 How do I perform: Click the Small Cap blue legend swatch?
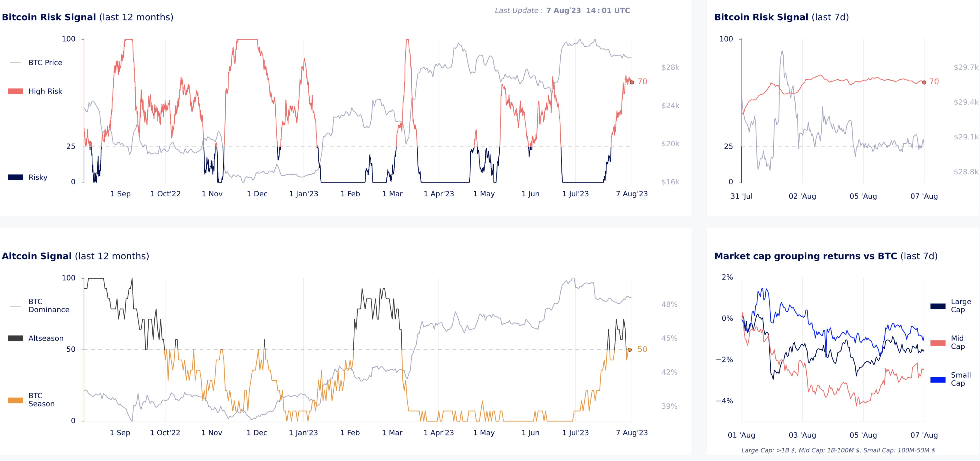tap(938, 380)
